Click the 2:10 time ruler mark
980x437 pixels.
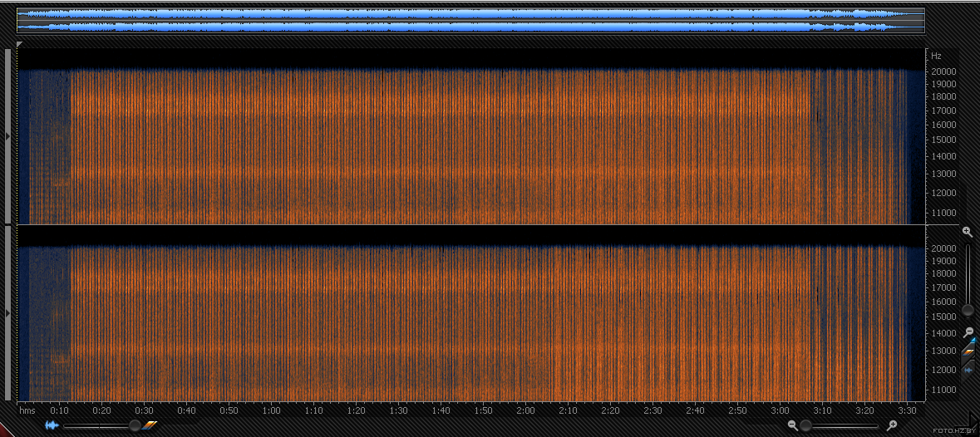[568, 410]
